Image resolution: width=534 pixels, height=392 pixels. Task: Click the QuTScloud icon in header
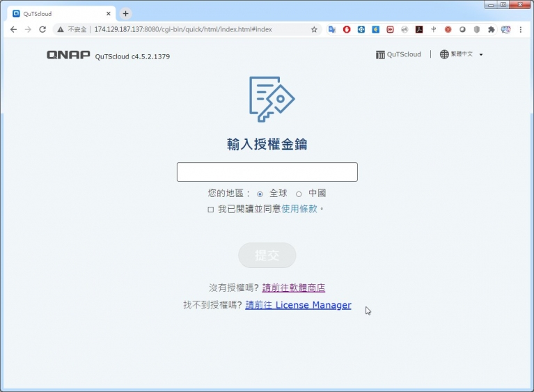click(380, 54)
